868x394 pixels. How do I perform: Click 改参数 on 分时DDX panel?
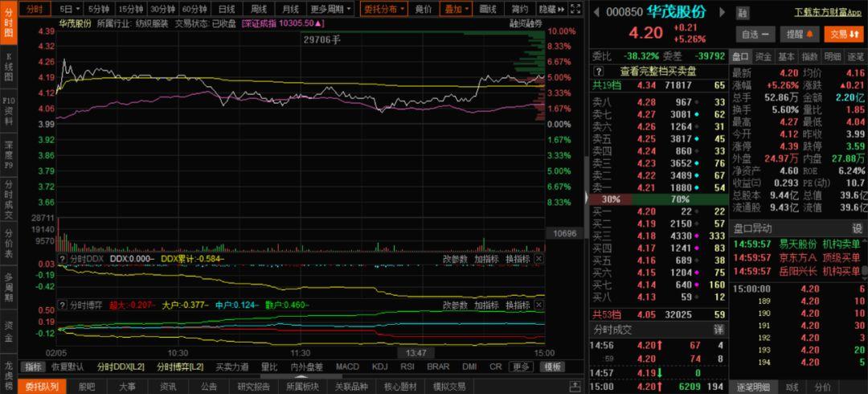point(455,259)
